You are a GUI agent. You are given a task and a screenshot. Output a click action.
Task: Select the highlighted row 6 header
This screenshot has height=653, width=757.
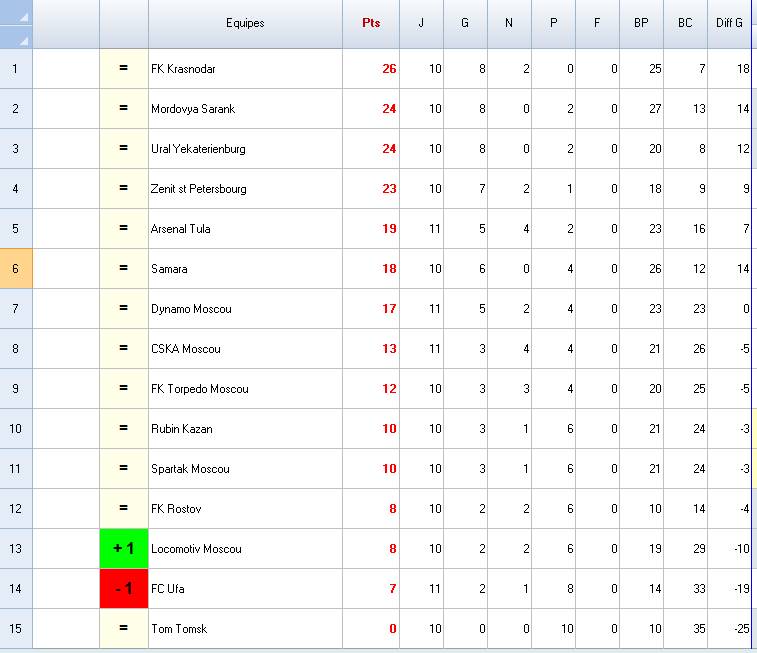pyautogui.click(x=16, y=269)
